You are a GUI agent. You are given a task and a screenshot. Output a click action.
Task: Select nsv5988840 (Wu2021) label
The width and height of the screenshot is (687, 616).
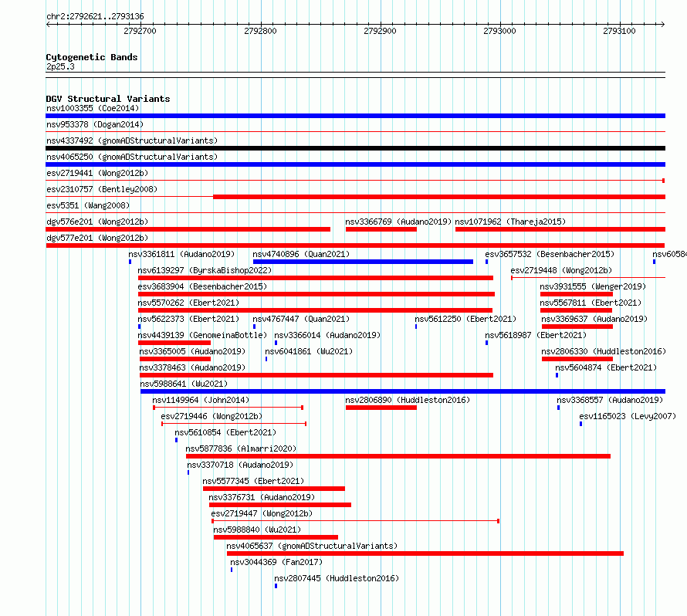[x=257, y=530]
